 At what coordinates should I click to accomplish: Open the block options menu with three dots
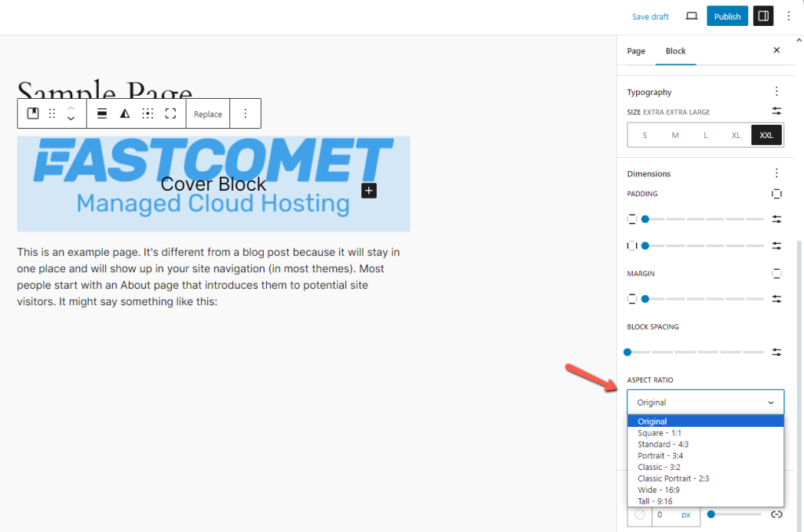click(x=245, y=113)
